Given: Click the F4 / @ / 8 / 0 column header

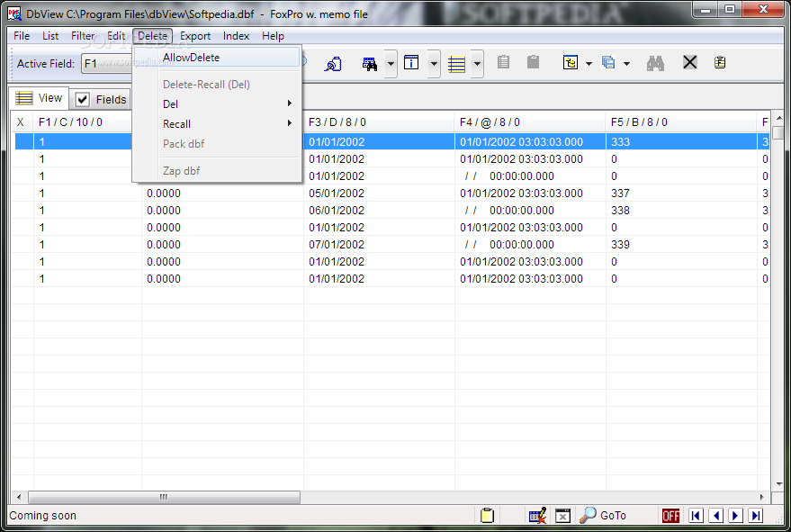Looking at the screenshot, I should [x=530, y=122].
